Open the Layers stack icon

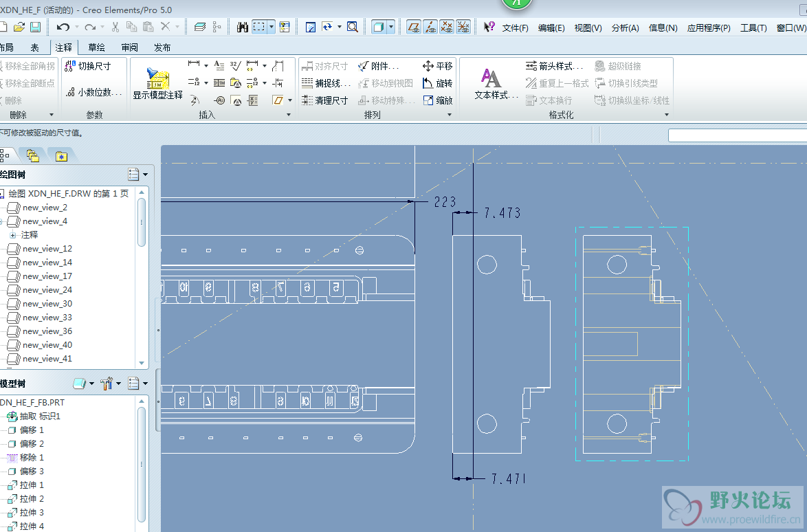pyautogui.click(x=200, y=27)
